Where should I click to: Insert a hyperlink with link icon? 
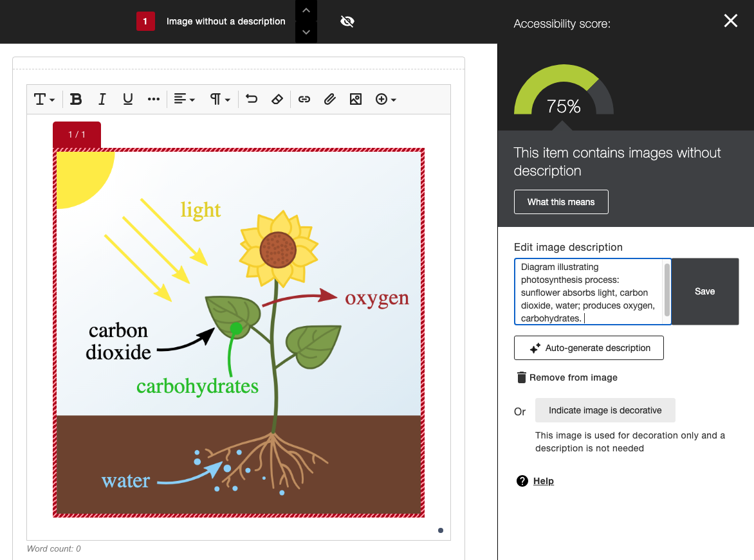pos(304,99)
